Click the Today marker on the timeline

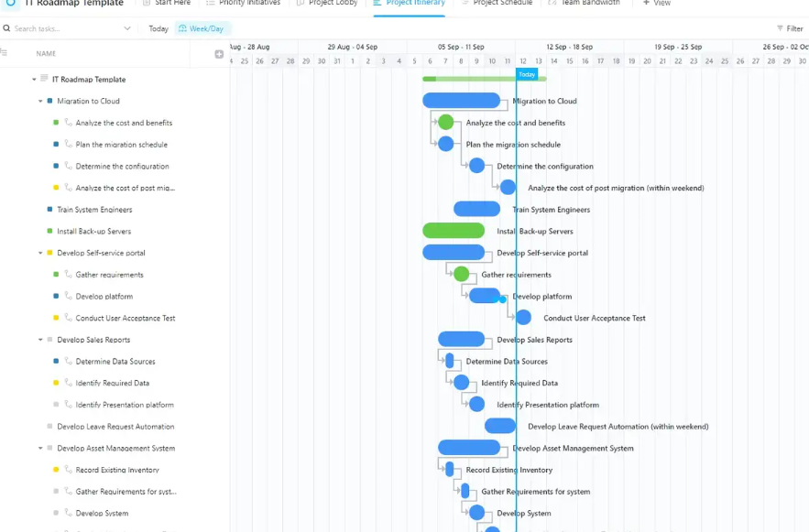click(x=527, y=75)
